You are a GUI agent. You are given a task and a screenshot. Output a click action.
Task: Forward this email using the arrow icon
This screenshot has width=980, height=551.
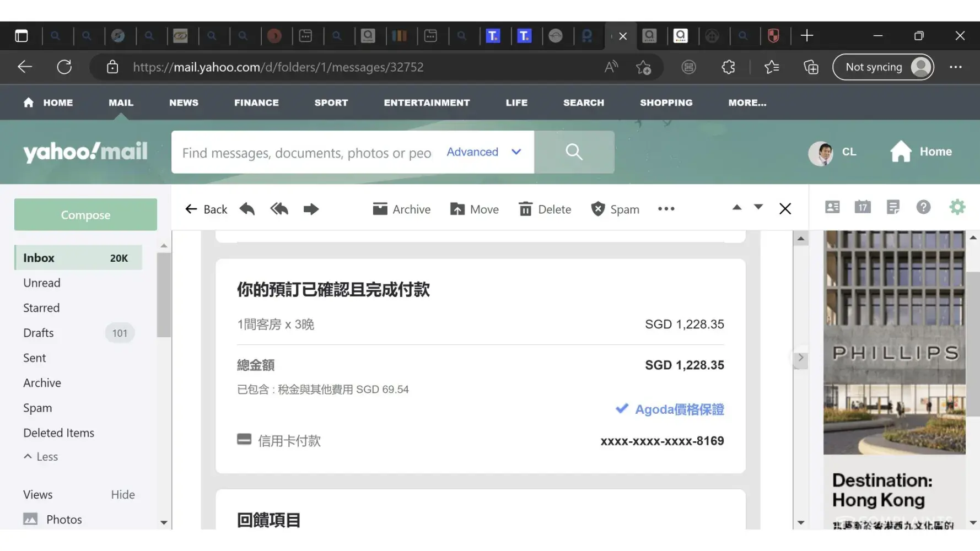point(311,209)
